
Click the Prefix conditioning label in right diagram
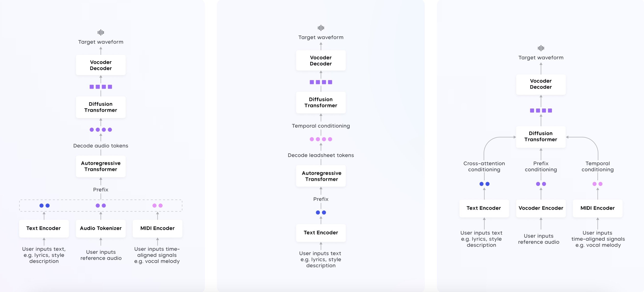pyautogui.click(x=541, y=167)
